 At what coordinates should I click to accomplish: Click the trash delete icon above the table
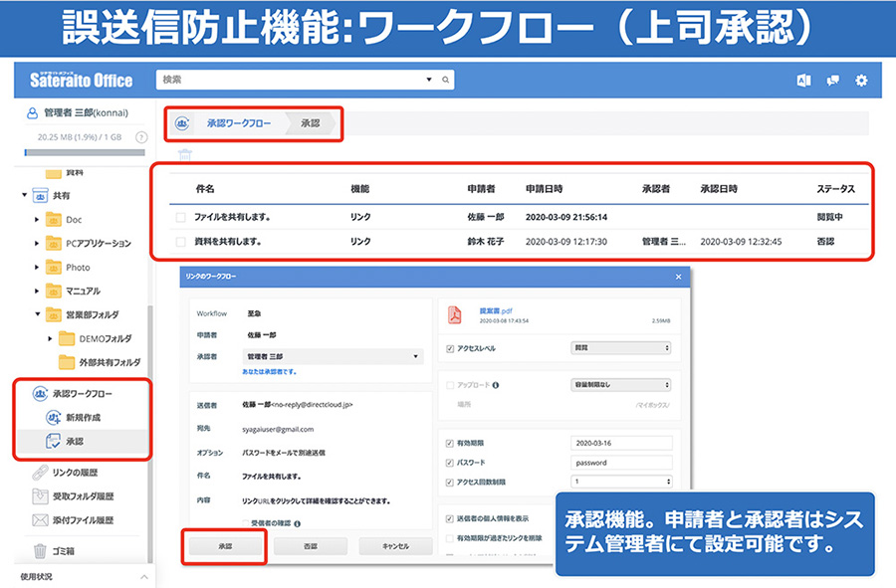[x=185, y=154]
